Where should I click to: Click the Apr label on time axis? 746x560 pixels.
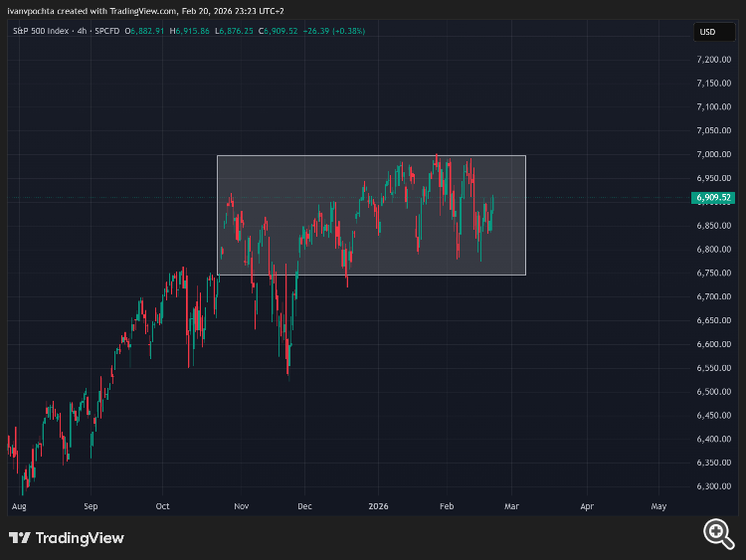click(587, 506)
